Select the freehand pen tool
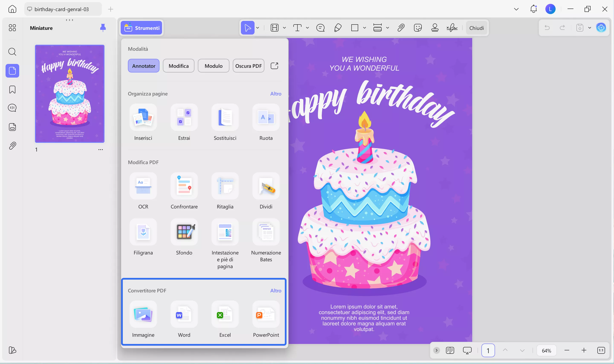614x364 pixels. 337,28
